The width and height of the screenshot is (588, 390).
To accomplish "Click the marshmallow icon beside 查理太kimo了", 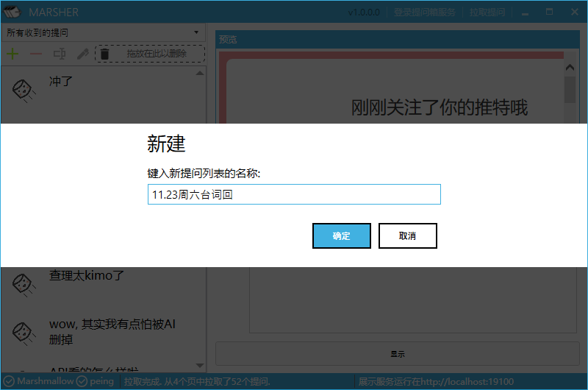I will tap(24, 286).
